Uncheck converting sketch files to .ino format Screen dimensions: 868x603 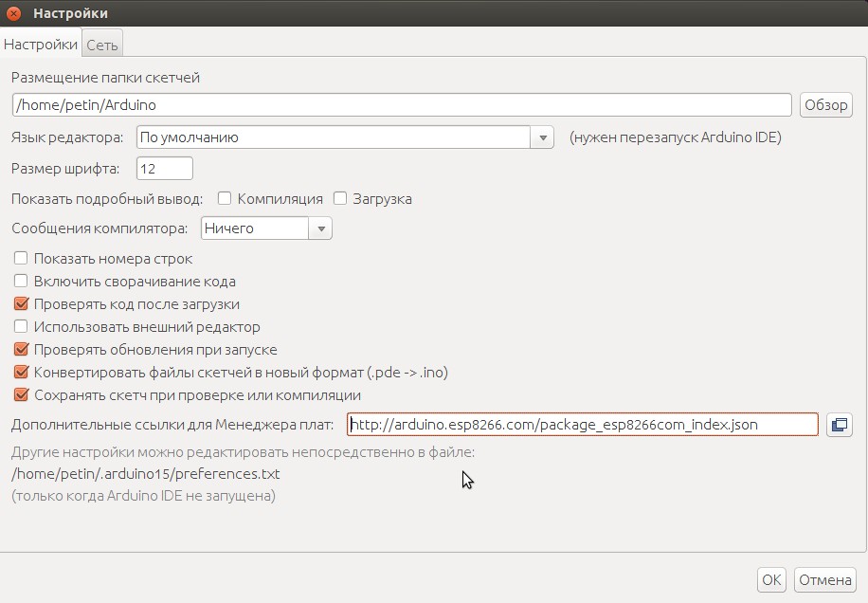tap(21, 373)
